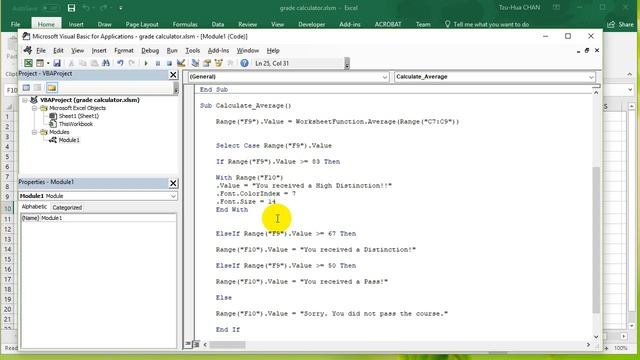Switch to Procedure View at code bottom-left

(188, 344)
